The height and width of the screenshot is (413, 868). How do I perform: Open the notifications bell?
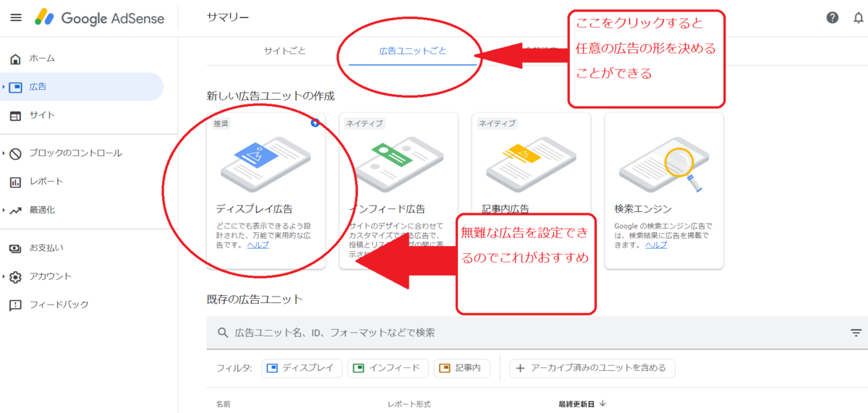point(859,18)
